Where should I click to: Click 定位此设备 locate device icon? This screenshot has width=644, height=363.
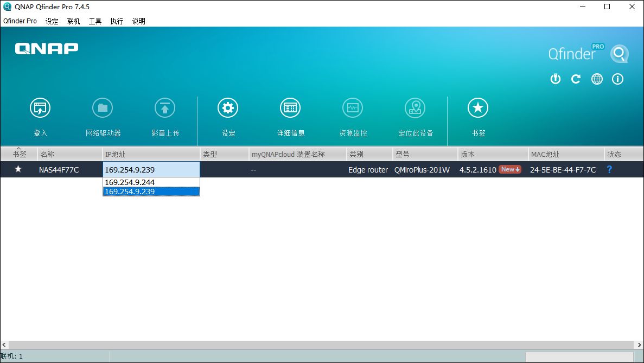point(415,108)
